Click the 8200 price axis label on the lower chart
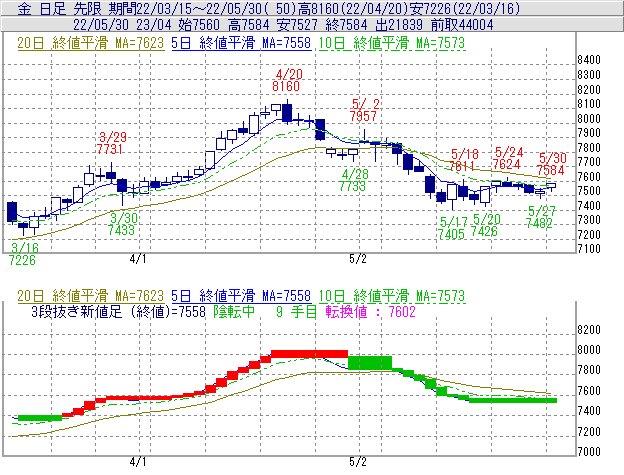Screen dimensions: 624x475 pyautogui.click(x=589, y=330)
